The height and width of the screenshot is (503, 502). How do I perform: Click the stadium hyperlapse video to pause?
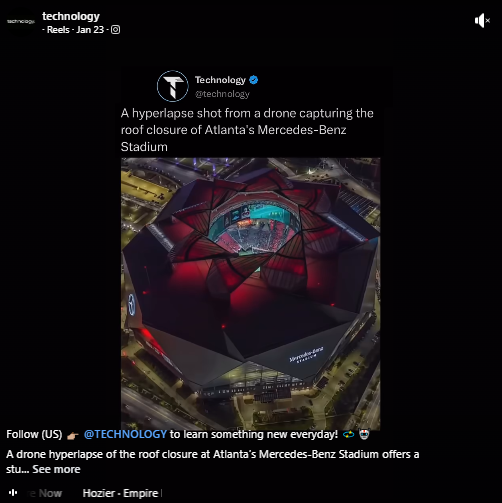(250, 293)
